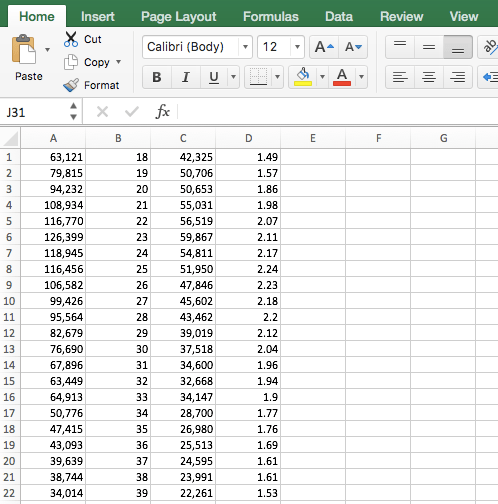Click the Name Box showing J31
498x504 pixels.
[x=35, y=112]
